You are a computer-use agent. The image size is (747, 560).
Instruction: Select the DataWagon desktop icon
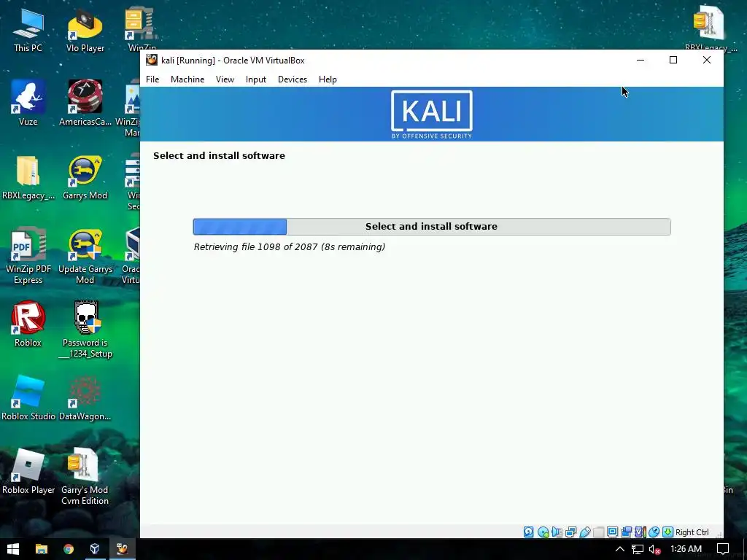click(x=85, y=397)
